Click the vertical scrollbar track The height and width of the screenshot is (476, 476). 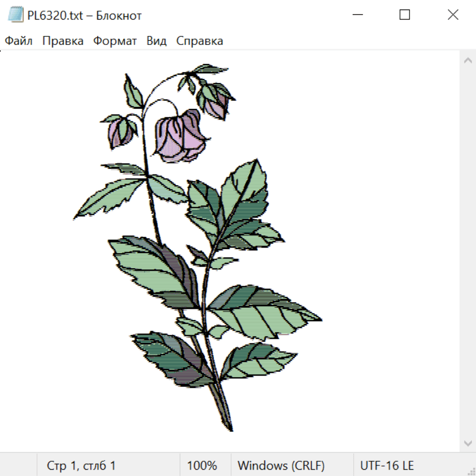click(x=468, y=252)
